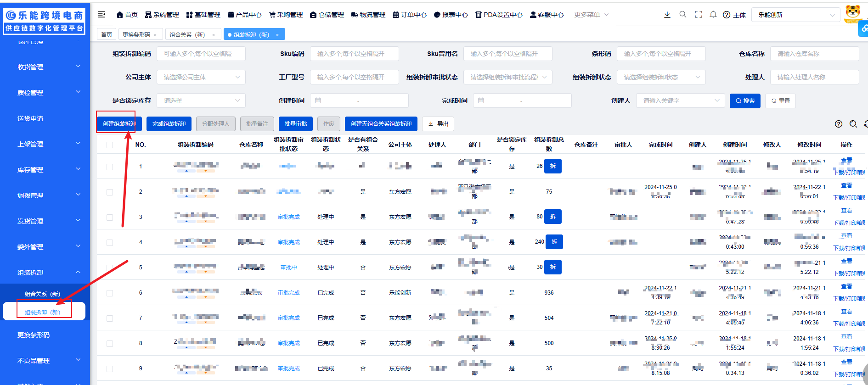Select the checkbox for row 8

pos(110,344)
